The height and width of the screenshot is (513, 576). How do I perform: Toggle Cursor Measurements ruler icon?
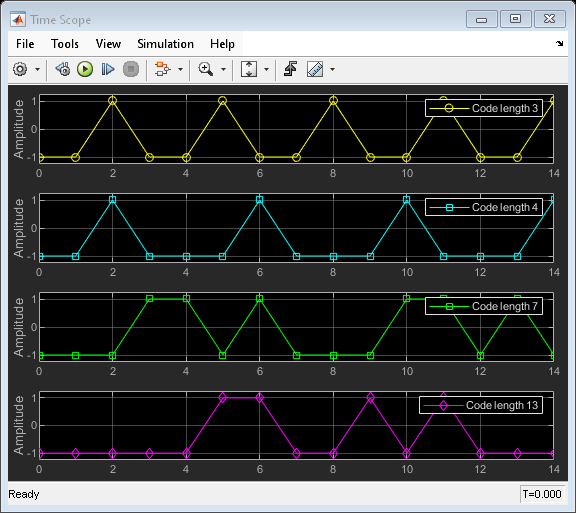[315, 69]
